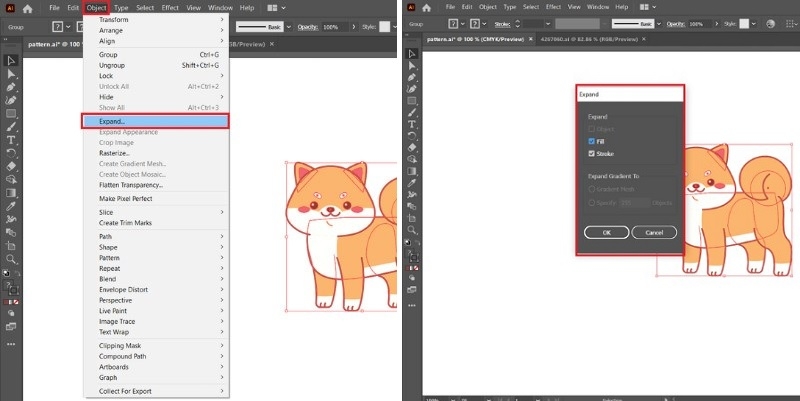
Task: Select the Direct Selection tool in the left toolbar
Action: click(x=11, y=74)
